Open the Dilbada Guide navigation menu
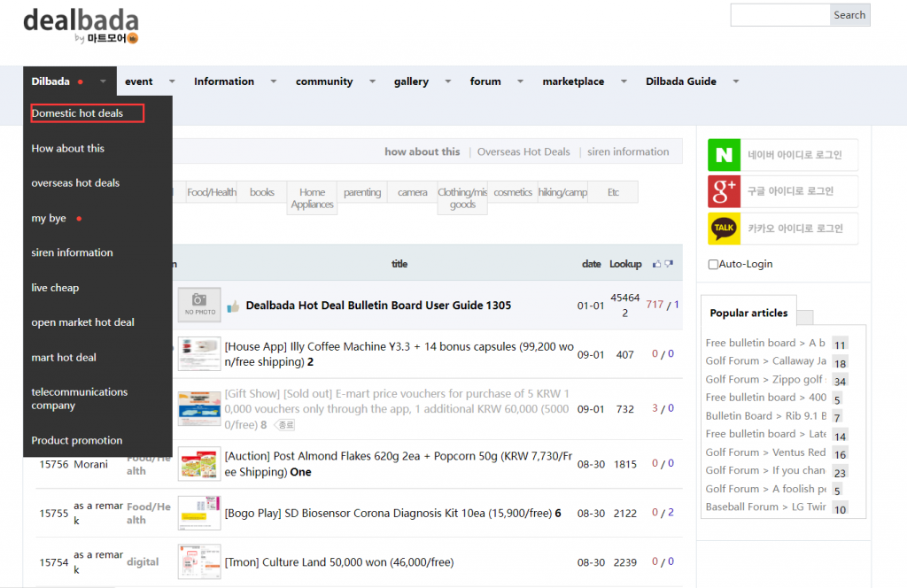This screenshot has height=588, width=907. (x=681, y=81)
